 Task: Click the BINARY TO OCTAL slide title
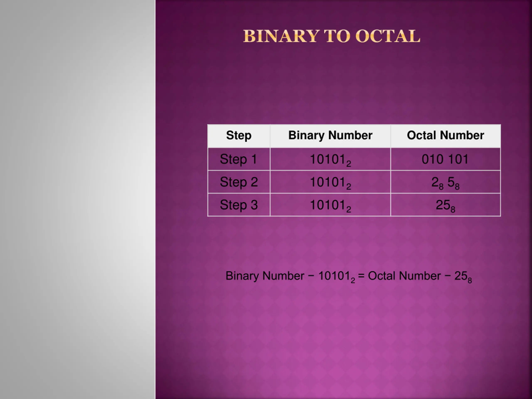click(x=332, y=36)
